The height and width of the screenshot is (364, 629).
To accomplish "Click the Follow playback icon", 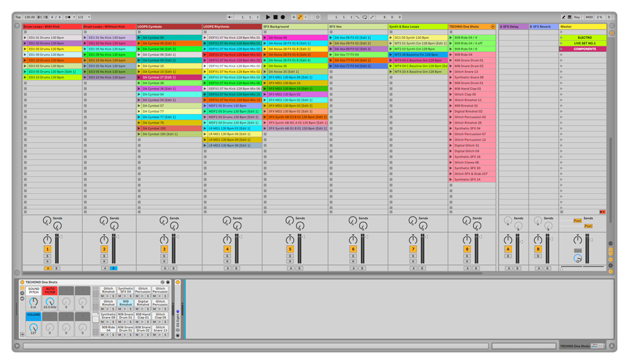I will [x=230, y=17].
